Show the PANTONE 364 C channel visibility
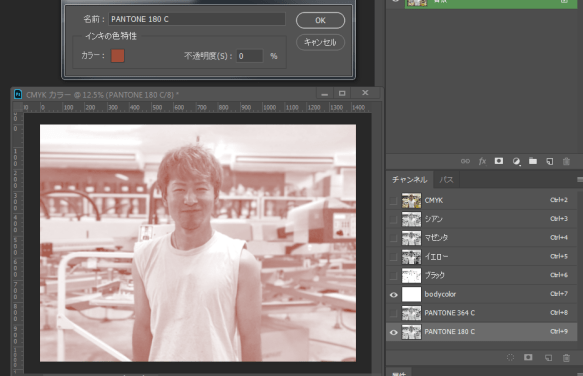The image size is (583, 376). [x=393, y=313]
